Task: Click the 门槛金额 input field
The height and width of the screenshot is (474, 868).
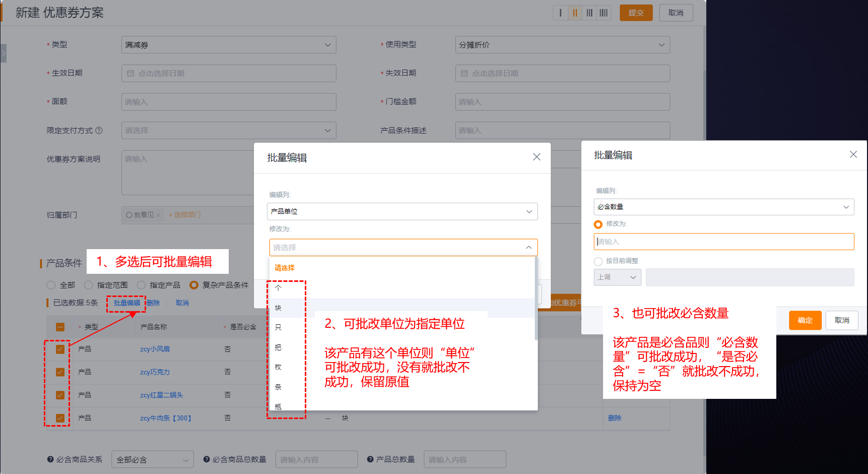Action: [x=562, y=102]
